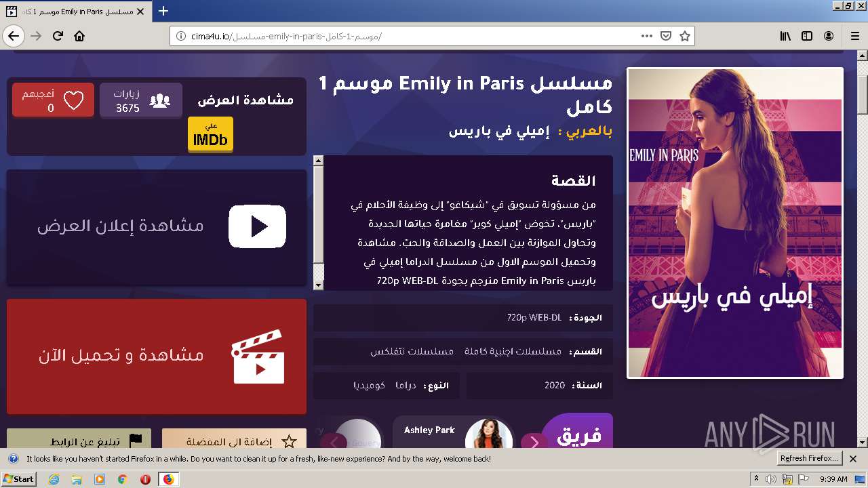Click the story box scrollbar thumb
This screenshot has height=488, width=868.
click(319, 213)
